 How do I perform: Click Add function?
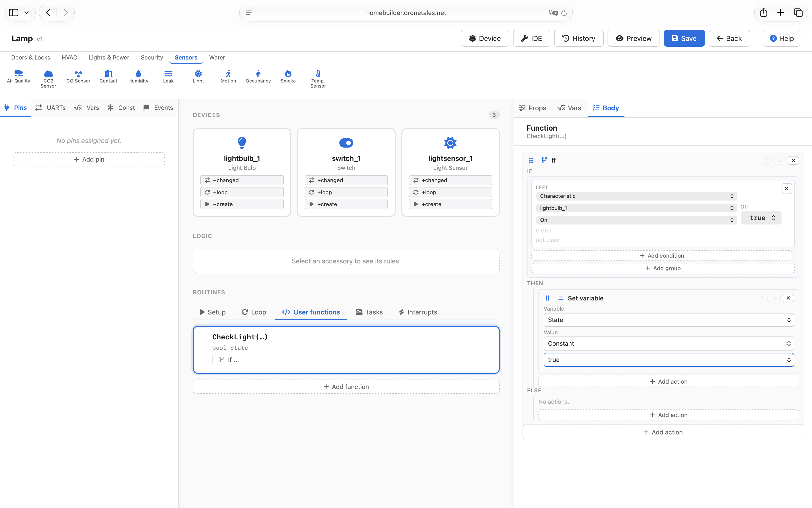coord(346,387)
